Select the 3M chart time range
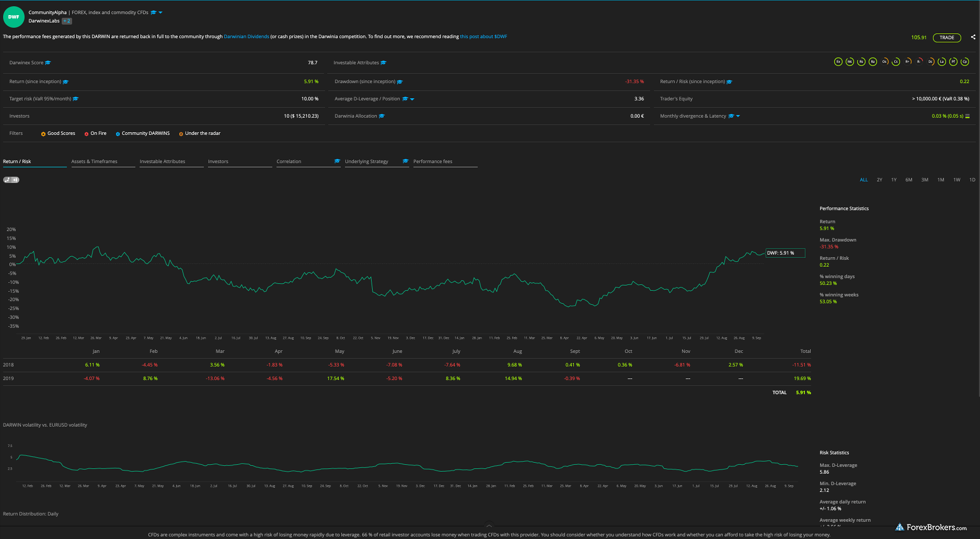This screenshot has height=539, width=980. (x=925, y=180)
